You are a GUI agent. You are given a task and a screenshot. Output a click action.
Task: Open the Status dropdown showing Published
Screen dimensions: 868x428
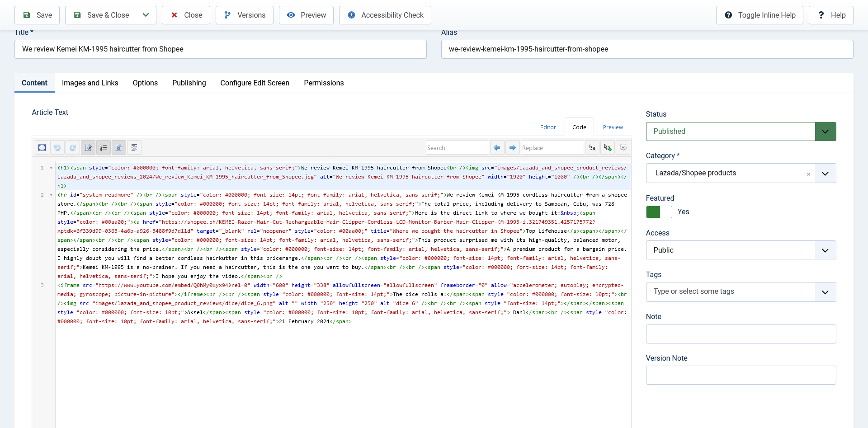tap(741, 132)
